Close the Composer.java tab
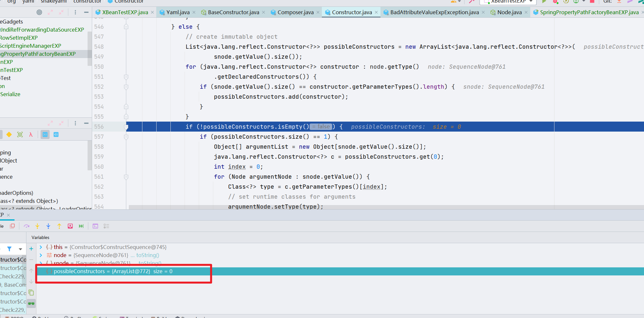The height and width of the screenshot is (318, 644). (x=318, y=12)
